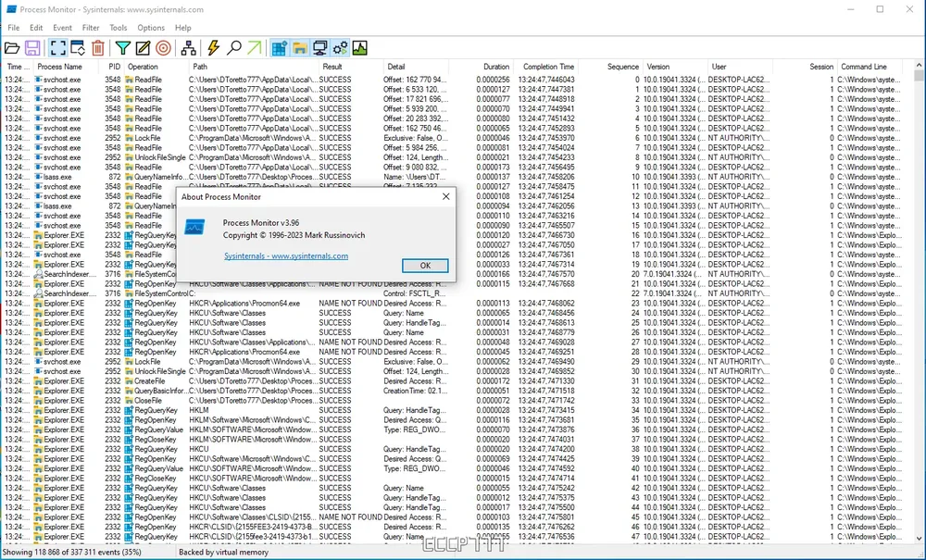Click the Jump To green arrow icon
Image resolution: width=926 pixels, height=560 pixels.
(x=254, y=48)
